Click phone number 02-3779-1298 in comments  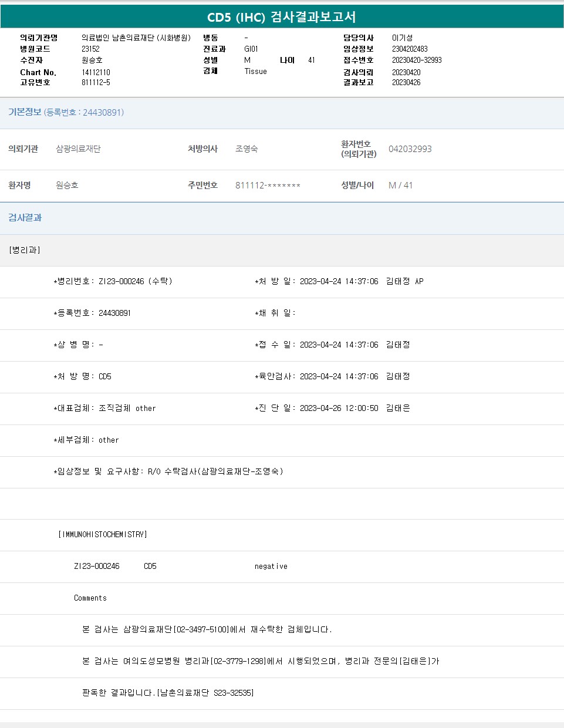point(238,662)
